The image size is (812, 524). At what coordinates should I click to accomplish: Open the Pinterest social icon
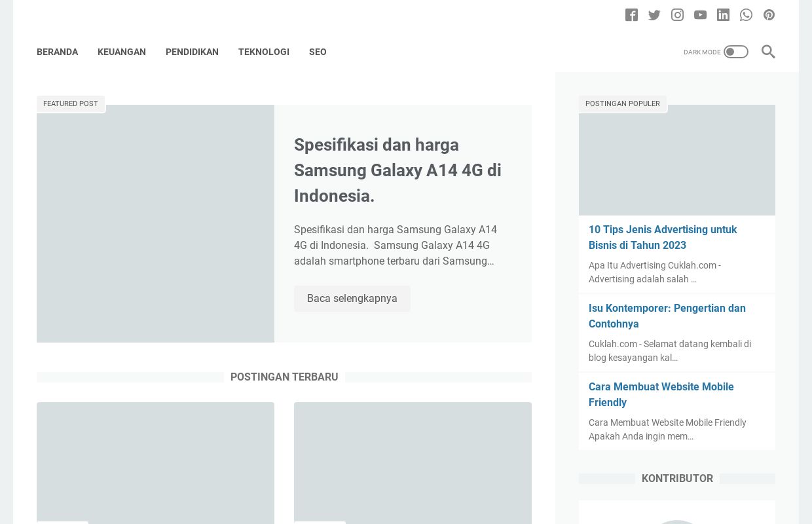(x=769, y=15)
